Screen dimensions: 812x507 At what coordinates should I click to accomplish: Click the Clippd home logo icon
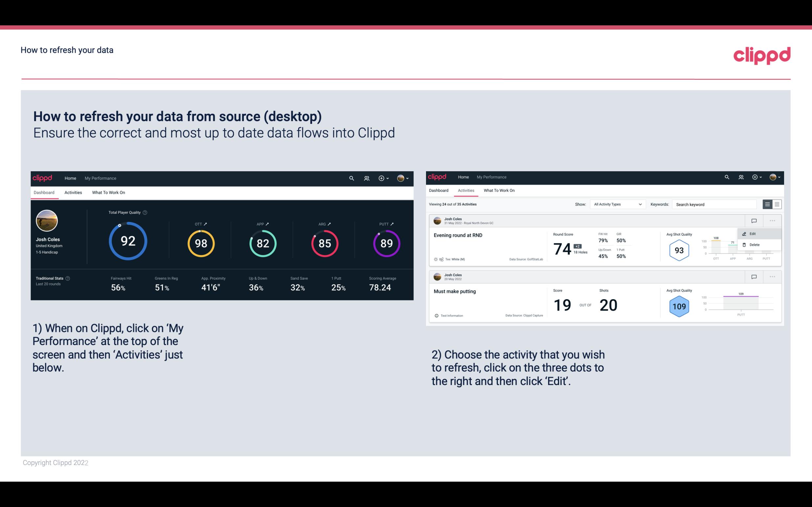(42, 177)
